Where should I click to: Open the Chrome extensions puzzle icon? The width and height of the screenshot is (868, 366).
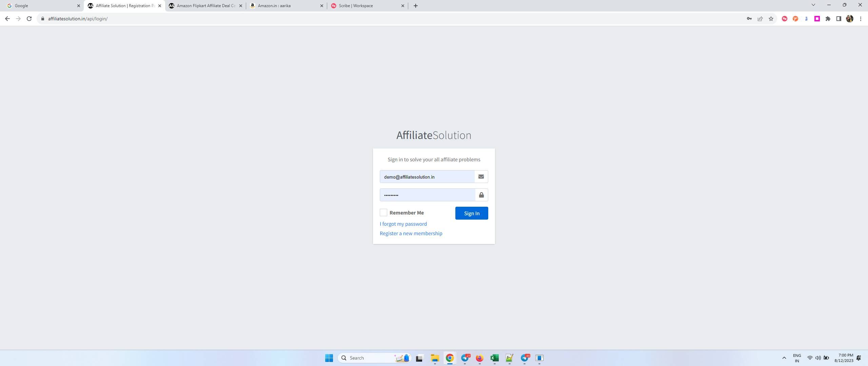point(828,19)
